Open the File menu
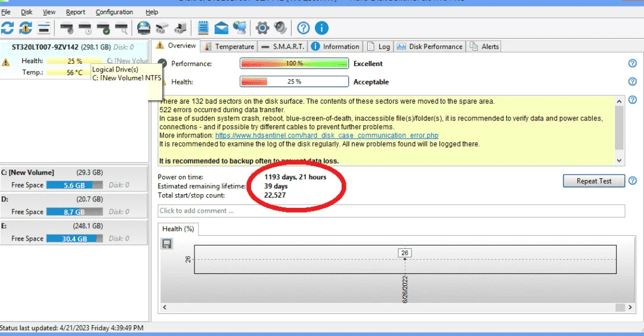 tap(6, 12)
